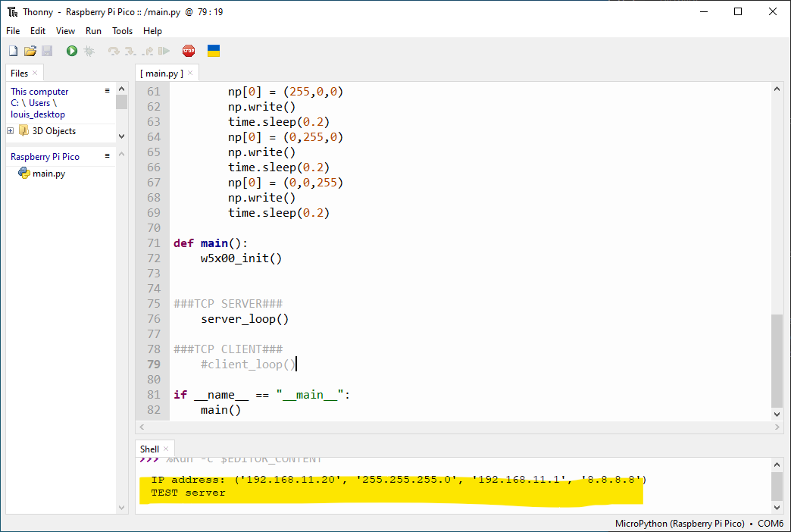Click the 'main()' call on line 82

point(221,410)
